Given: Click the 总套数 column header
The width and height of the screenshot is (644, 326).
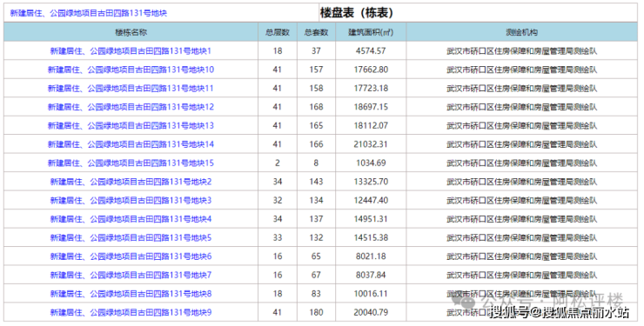Looking at the screenshot, I should click(x=316, y=32).
